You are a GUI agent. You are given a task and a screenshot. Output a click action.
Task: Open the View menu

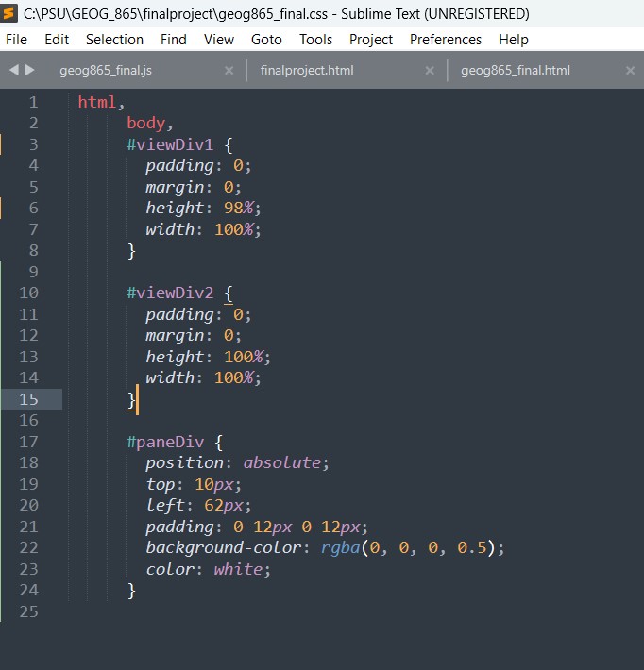tap(219, 40)
